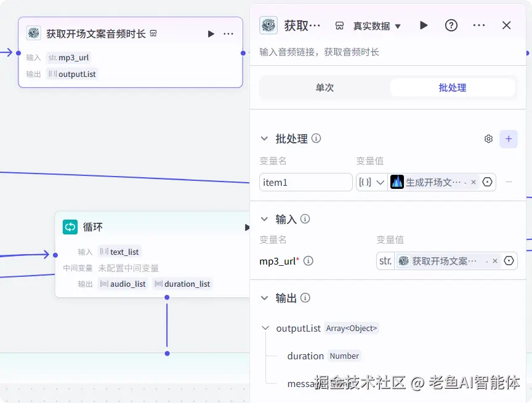The height and width of the screenshot is (403, 532).
Task: Edit the item1 variable name field
Action: 305,182
